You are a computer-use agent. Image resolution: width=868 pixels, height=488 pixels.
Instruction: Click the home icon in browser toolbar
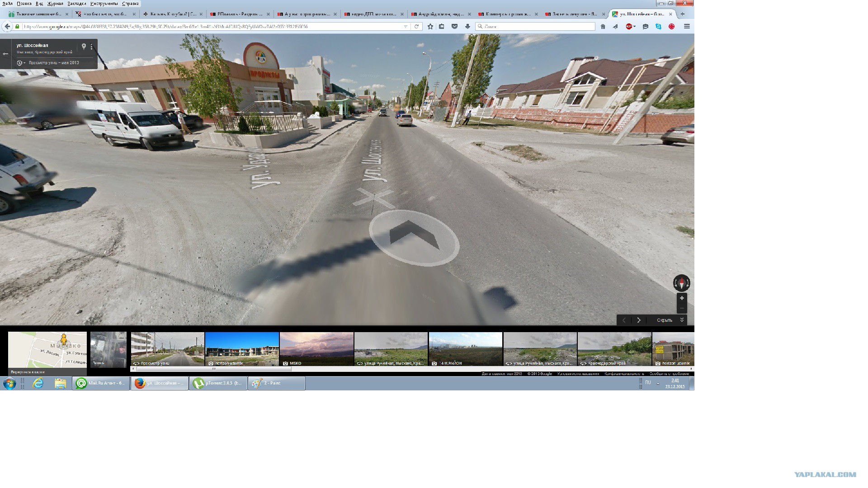603,27
